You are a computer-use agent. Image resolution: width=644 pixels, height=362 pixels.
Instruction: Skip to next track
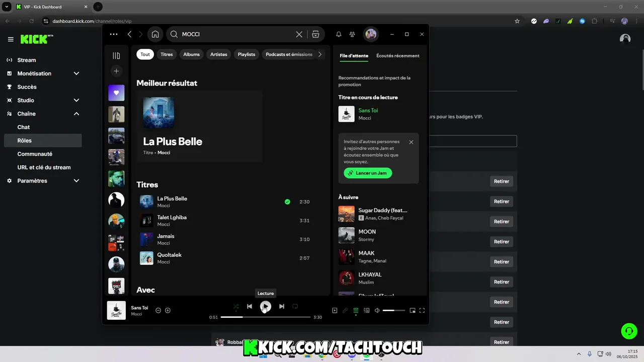point(282,306)
